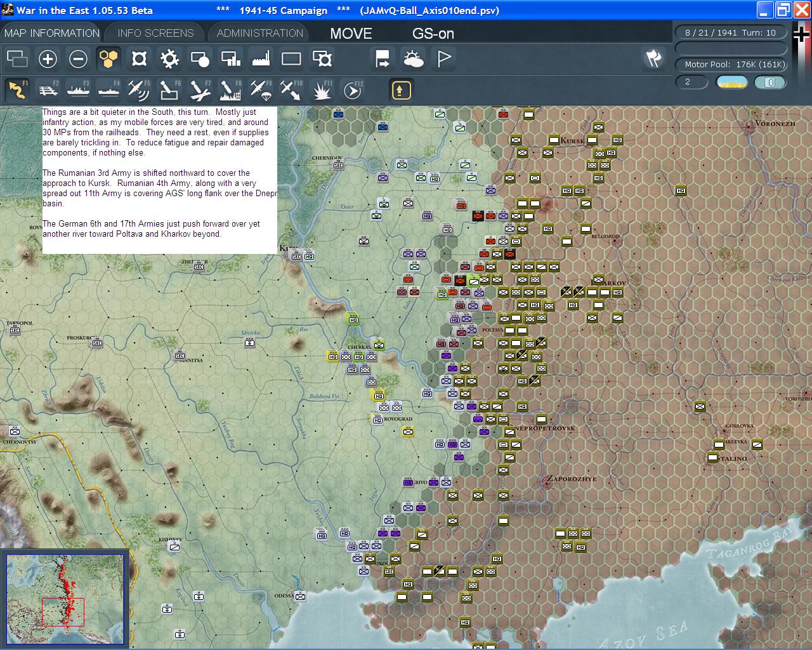812x650 pixels.
Task: Click the SEC counter at Chernigov
Action: point(338,165)
